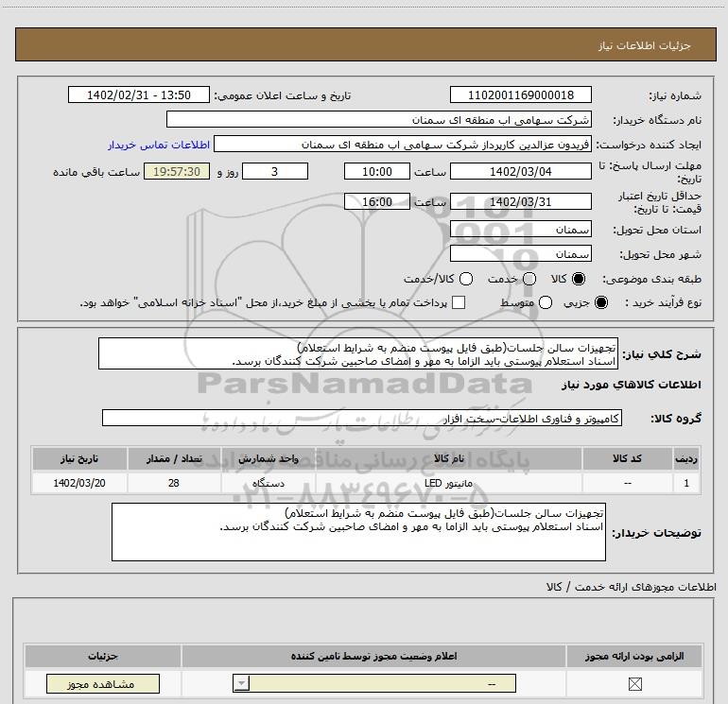Click the واحد شمارش column header
The image size is (728, 704).
point(268,459)
